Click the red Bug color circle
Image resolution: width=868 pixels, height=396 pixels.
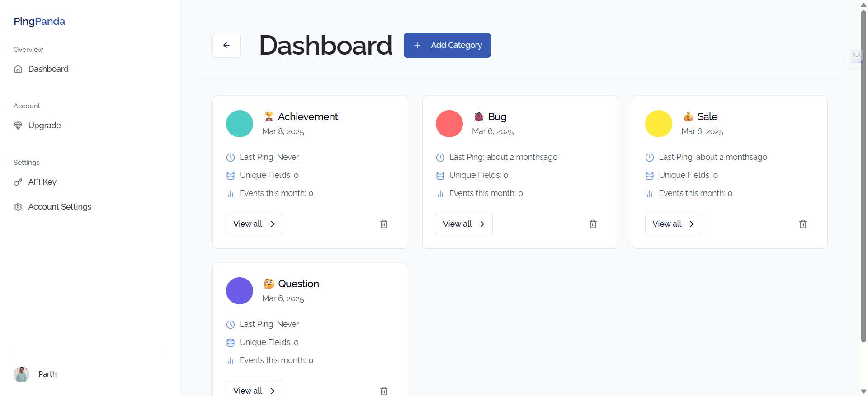(x=449, y=124)
